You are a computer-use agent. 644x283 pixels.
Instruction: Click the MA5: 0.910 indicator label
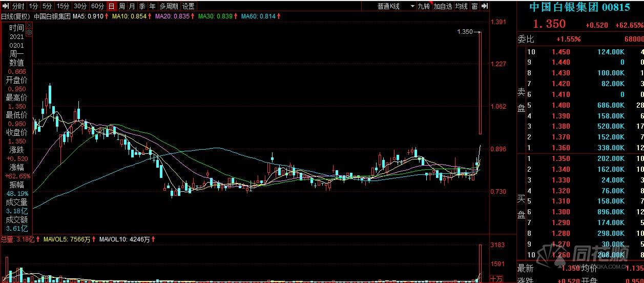[x=88, y=16]
